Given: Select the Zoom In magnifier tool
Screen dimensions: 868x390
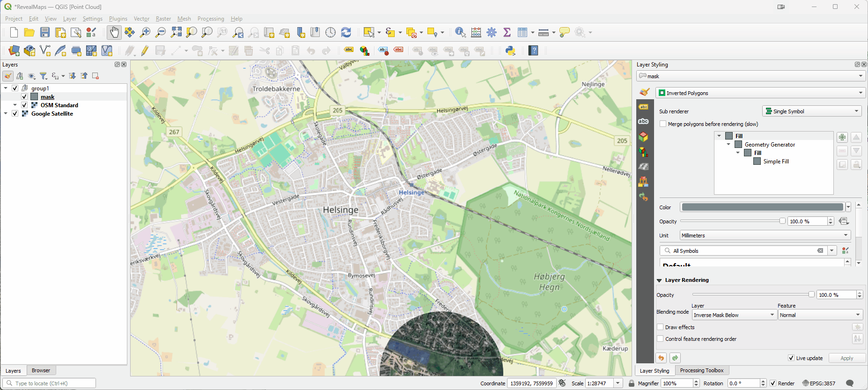Looking at the screenshot, I should (x=145, y=32).
